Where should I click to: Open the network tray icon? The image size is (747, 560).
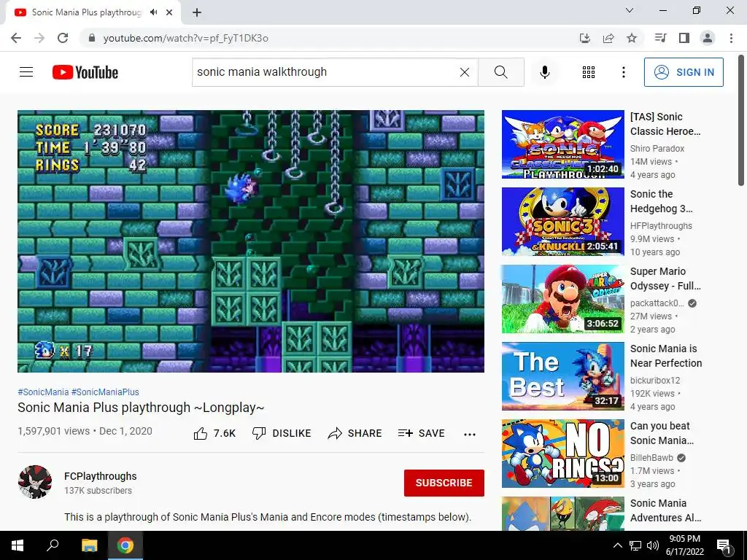pos(635,545)
